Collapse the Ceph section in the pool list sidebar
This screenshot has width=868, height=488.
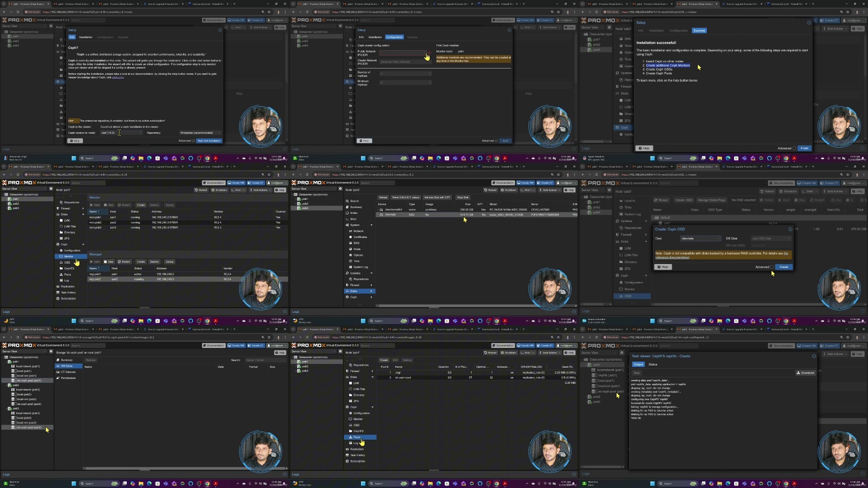coord(372,407)
